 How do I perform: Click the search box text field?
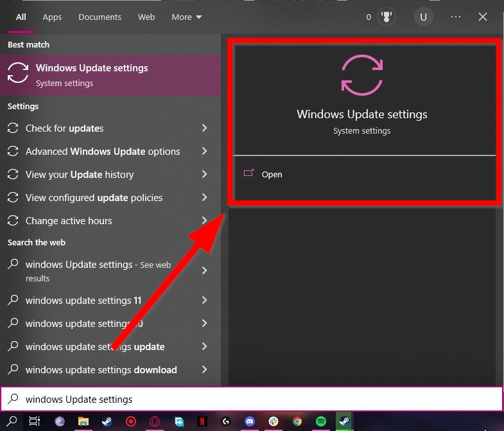pos(252,399)
